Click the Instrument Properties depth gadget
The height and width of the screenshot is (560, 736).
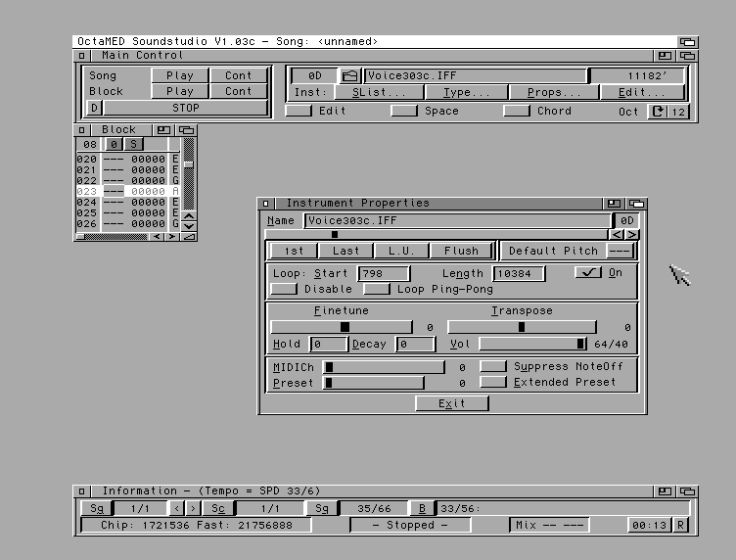pyautogui.click(x=636, y=204)
